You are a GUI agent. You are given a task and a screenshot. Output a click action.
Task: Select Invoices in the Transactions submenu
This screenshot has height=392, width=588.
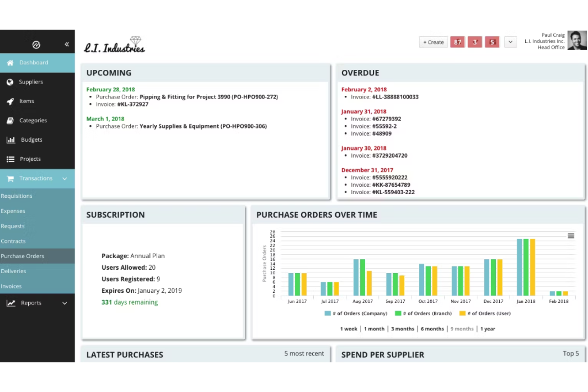click(x=11, y=286)
